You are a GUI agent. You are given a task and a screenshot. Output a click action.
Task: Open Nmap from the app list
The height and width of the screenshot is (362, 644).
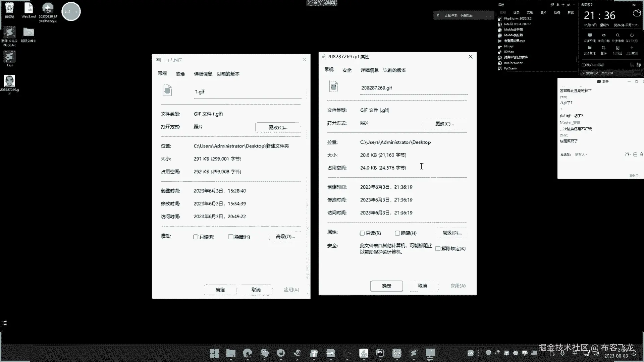tap(508, 46)
